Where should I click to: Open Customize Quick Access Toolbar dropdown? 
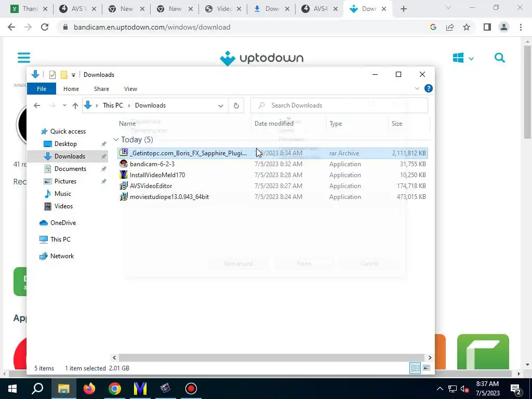73,75
